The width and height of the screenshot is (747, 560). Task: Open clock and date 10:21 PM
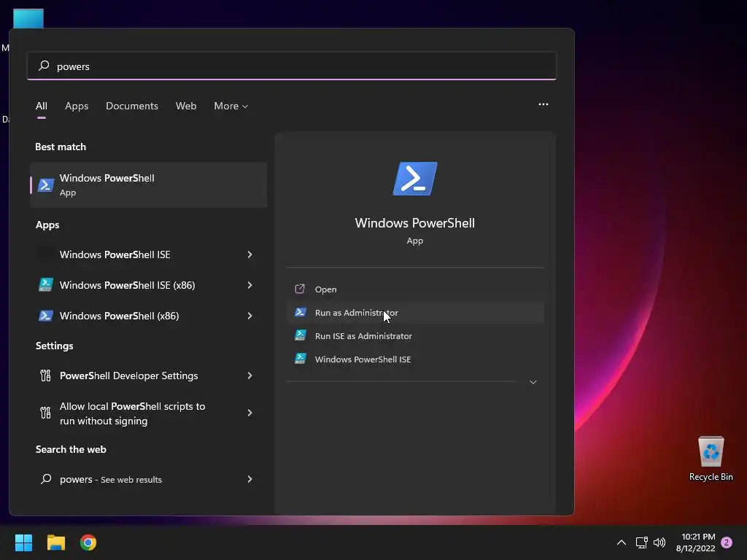[696, 542]
